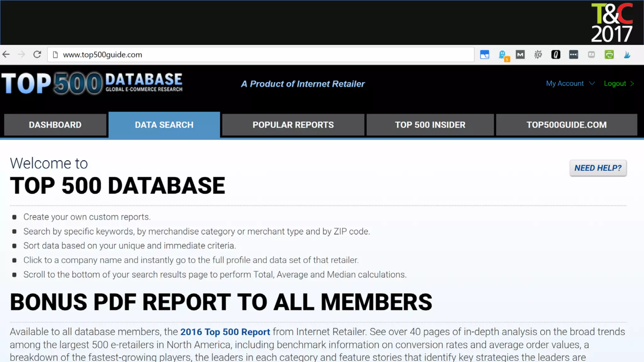
Task: Click the browser back arrow
Action: tap(6, 54)
